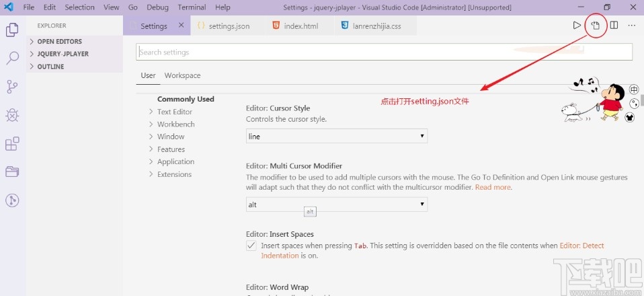
Task: Click the Editor: Word Wrap setting title
Action: click(x=277, y=287)
